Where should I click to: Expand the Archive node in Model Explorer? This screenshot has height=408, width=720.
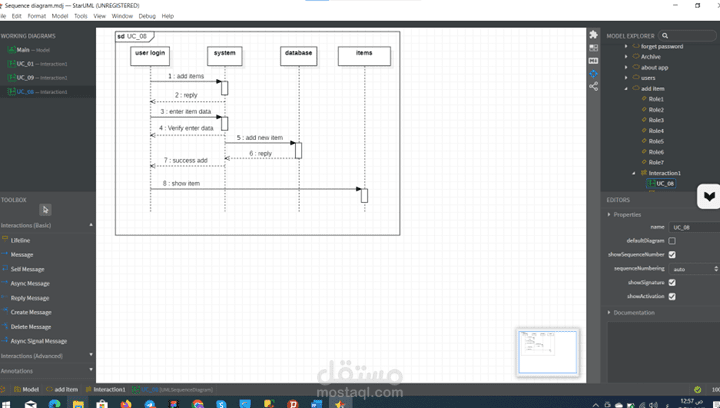tap(626, 57)
